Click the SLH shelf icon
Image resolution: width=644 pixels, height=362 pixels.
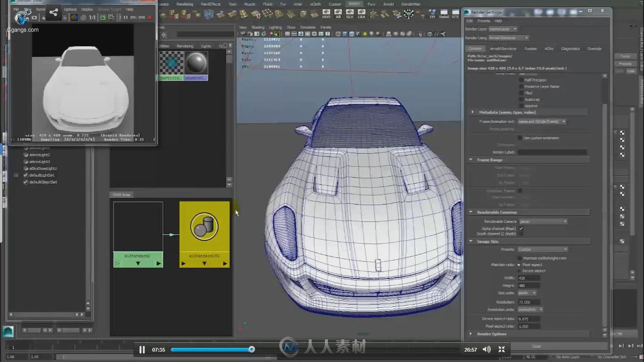click(349, 14)
